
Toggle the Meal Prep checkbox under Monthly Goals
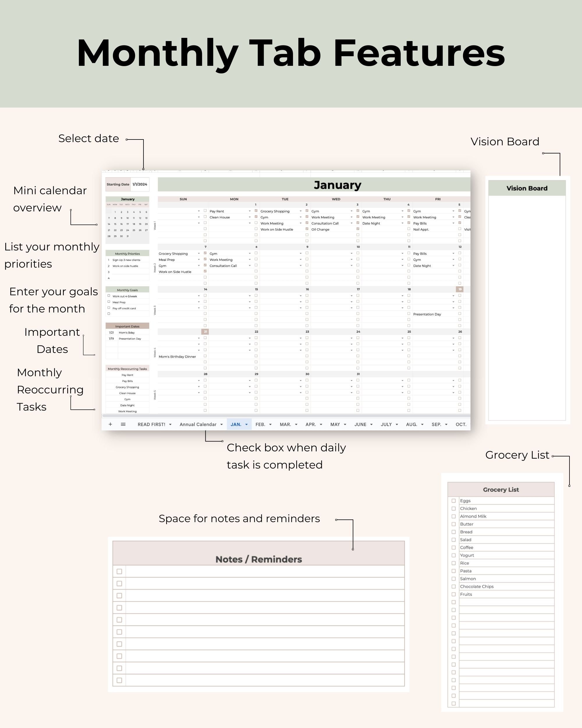(x=109, y=302)
